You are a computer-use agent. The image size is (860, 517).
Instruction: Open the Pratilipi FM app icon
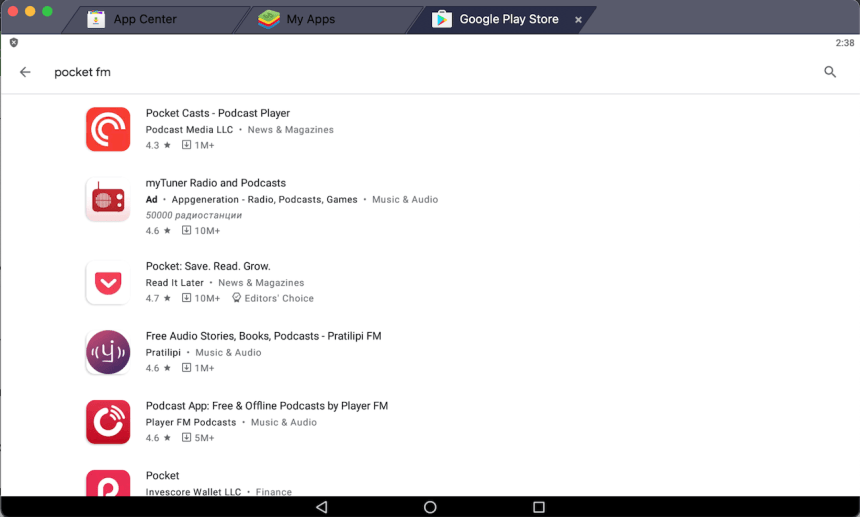pyautogui.click(x=108, y=352)
